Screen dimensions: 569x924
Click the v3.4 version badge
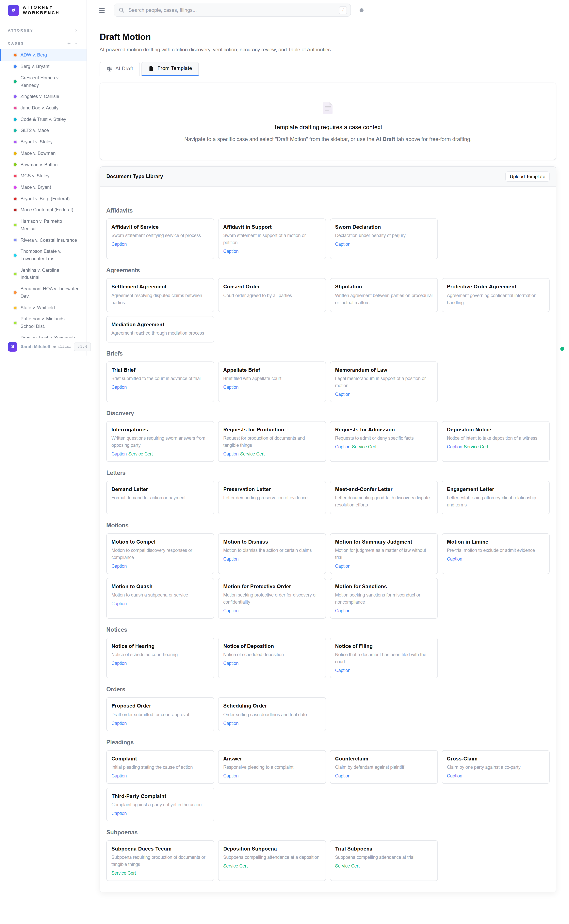(x=82, y=346)
